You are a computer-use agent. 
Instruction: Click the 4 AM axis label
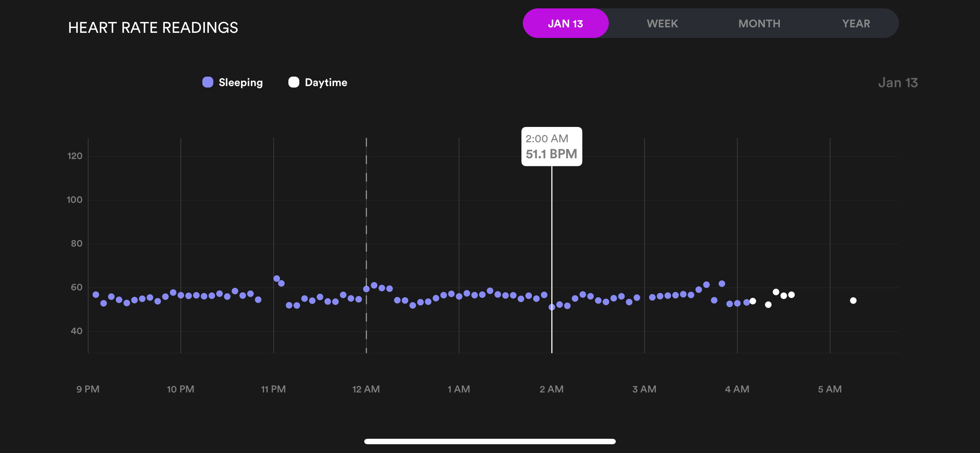point(737,389)
